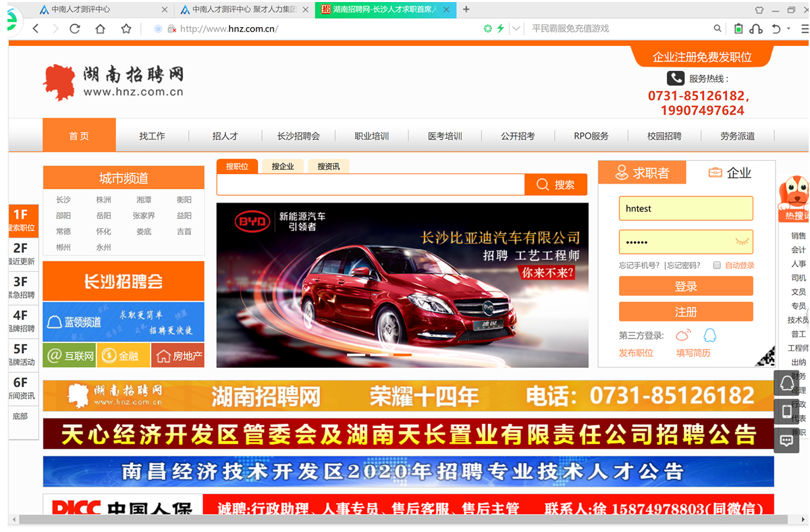This screenshot has height=532, width=810.
Task: Select 长沙 in city channels
Action: tap(63, 200)
